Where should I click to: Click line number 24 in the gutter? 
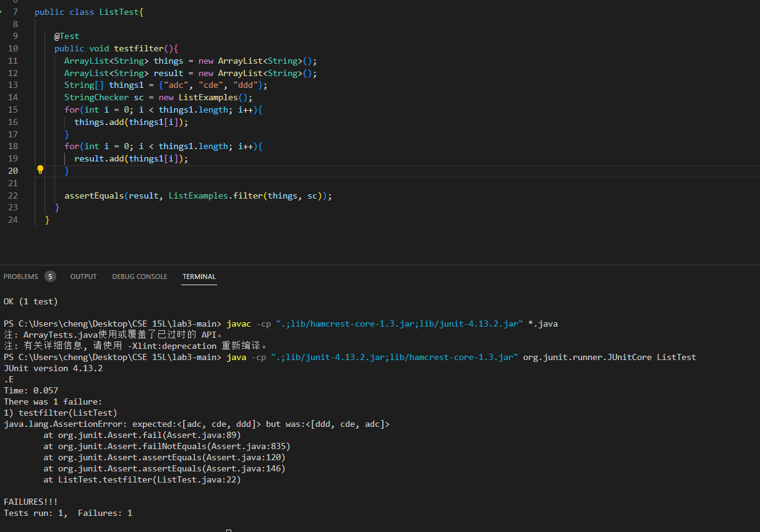[x=13, y=220]
